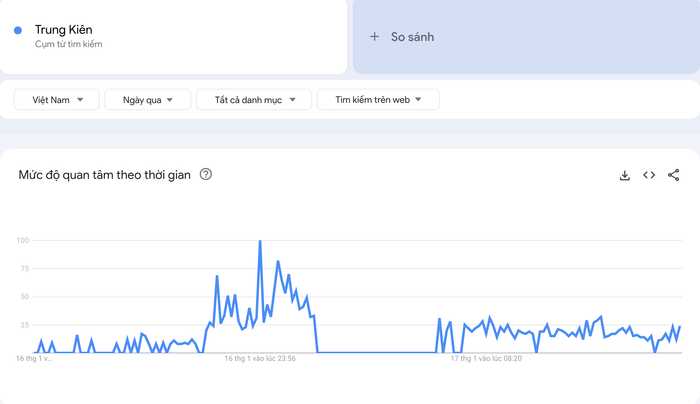The width and height of the screenshot is (700, 404).
Task: Select the 17 thg 1 08:20 axis label
Action: click(x=486, y=358)
